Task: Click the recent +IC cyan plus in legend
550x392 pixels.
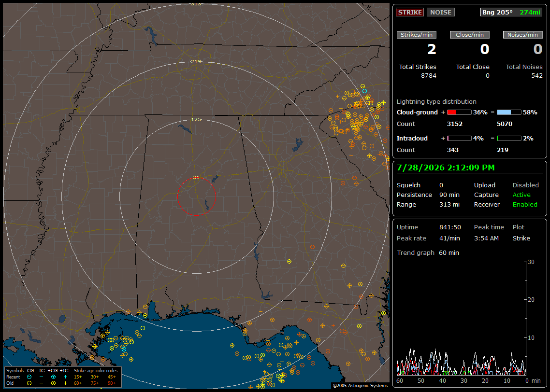Action: click(x=65, y=377)
